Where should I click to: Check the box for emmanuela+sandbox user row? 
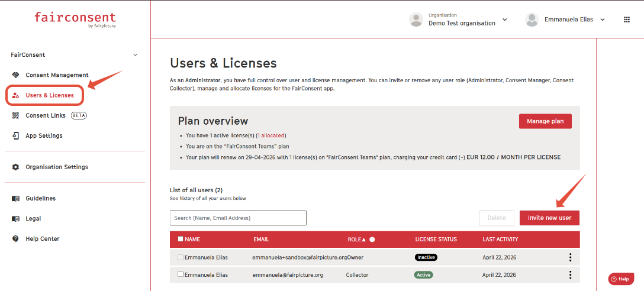(x=181, y=257)
